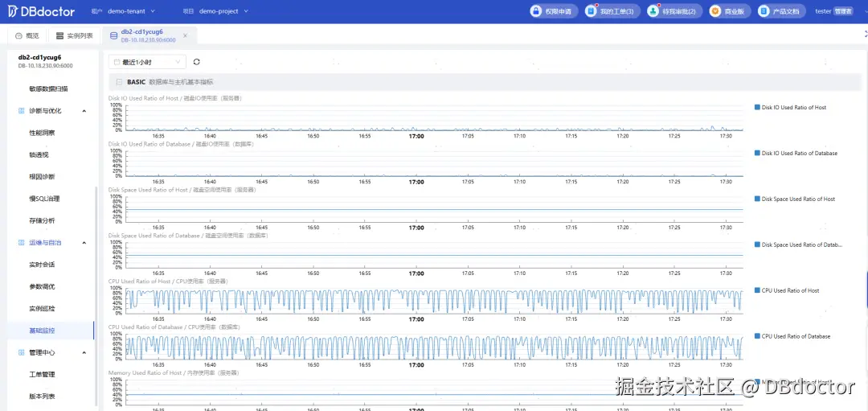Open the tester user account menu

click(x=833, y=11)
